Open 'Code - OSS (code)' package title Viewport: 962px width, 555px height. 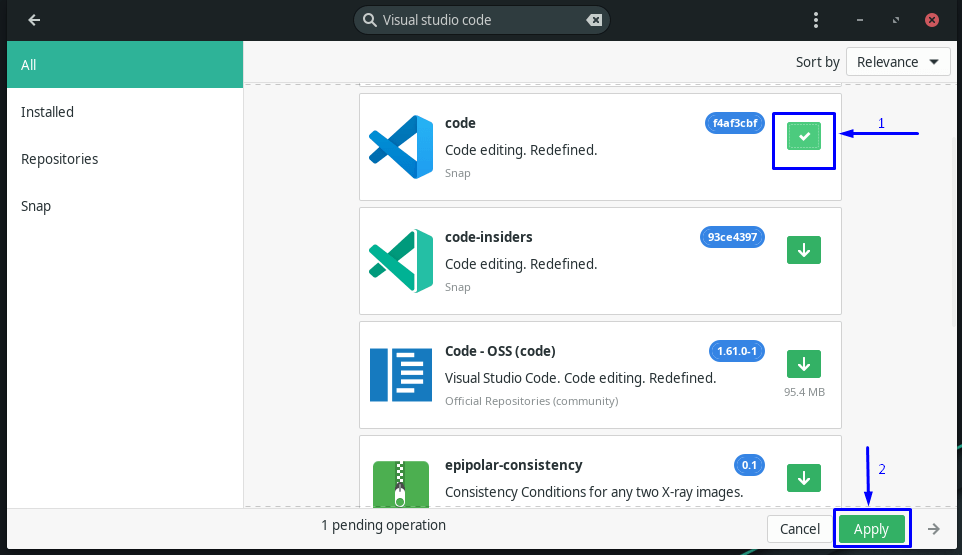coord(500,351)
